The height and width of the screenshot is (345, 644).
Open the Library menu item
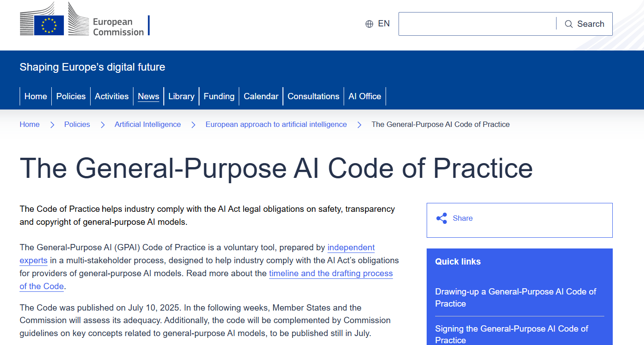[181, 96]
